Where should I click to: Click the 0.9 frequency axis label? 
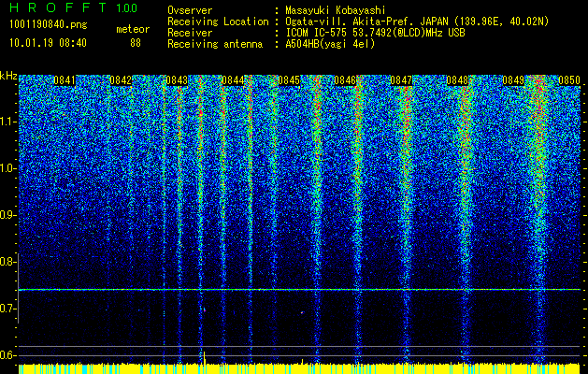pos(8,215)
